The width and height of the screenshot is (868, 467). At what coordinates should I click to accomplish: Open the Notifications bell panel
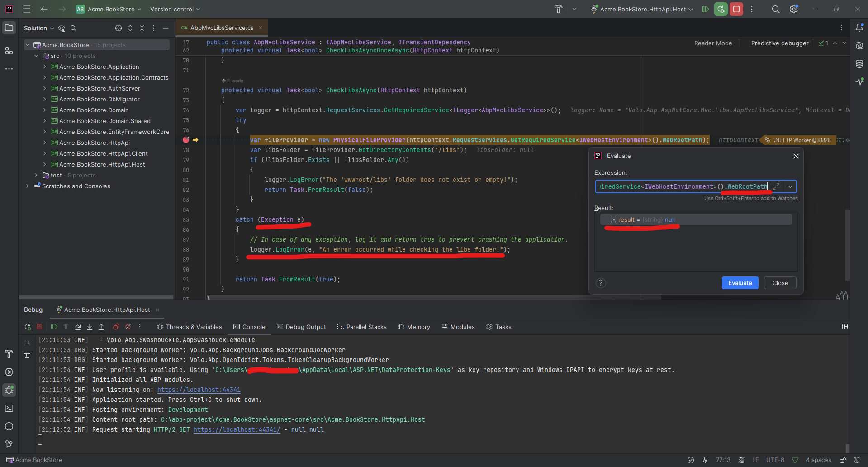point(859,28)
